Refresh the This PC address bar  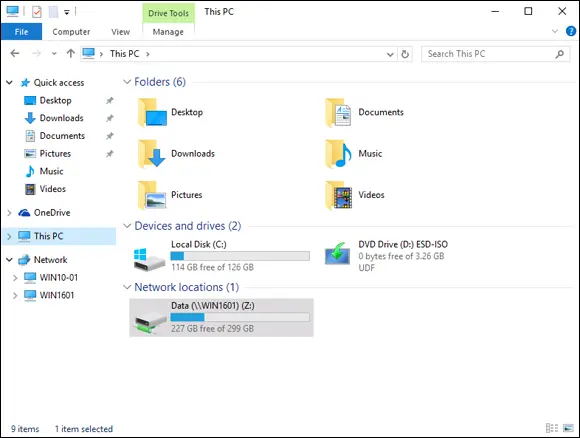405,54
